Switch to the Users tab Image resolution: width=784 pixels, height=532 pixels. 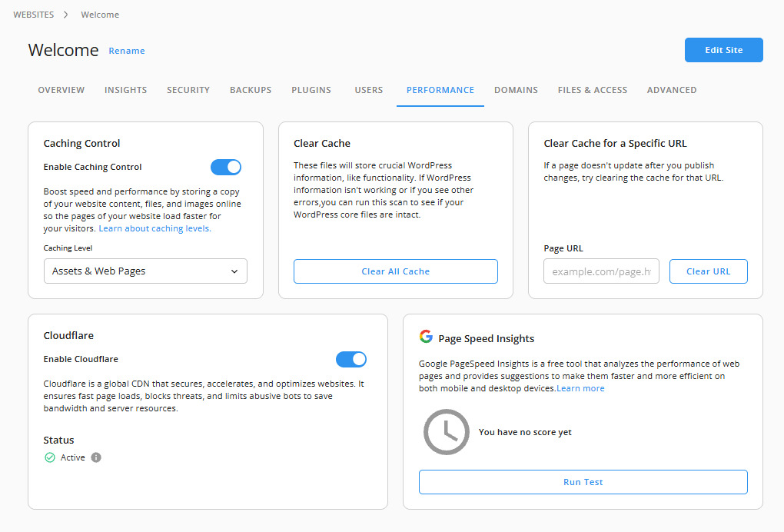[x=368, y=90]
